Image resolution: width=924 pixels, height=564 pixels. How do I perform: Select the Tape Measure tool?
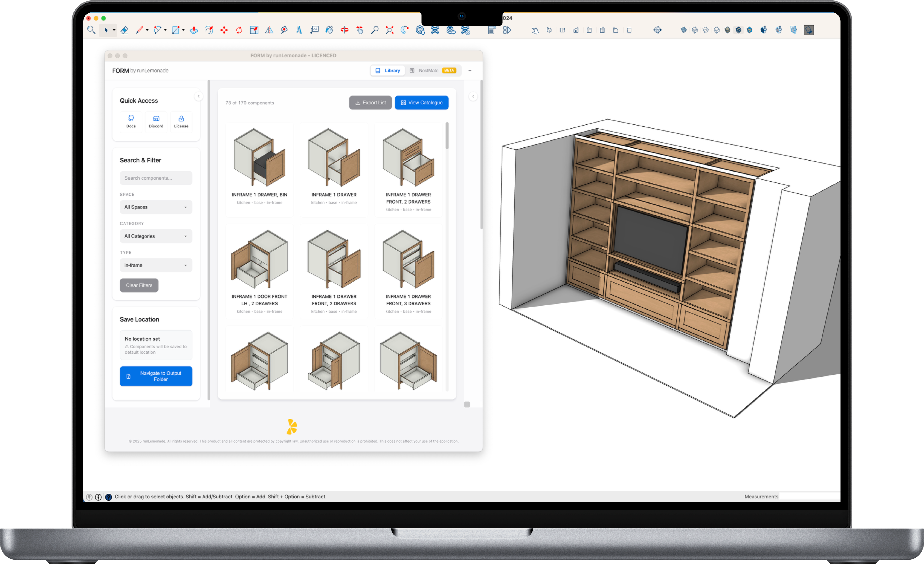(284, 30)
